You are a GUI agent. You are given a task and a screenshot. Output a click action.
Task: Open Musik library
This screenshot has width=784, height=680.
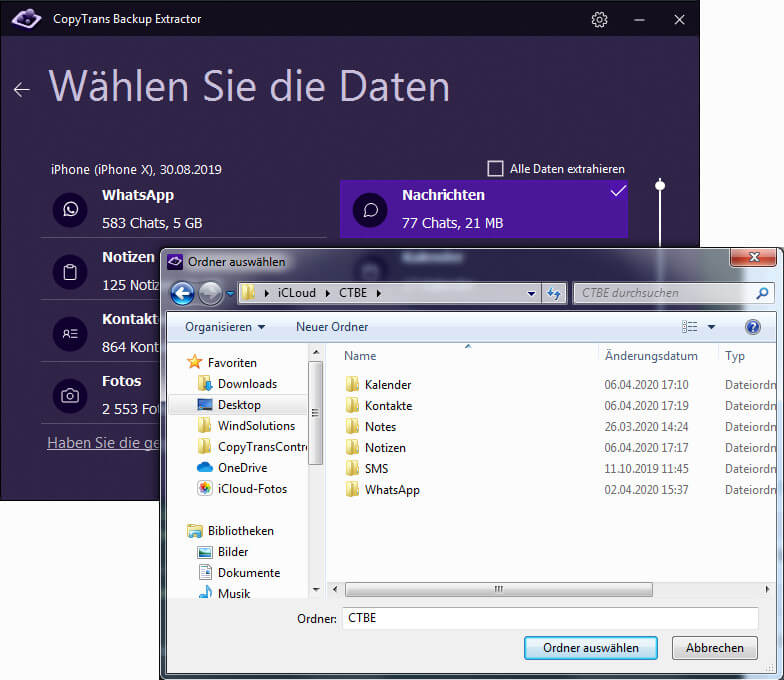pos(224,593)
